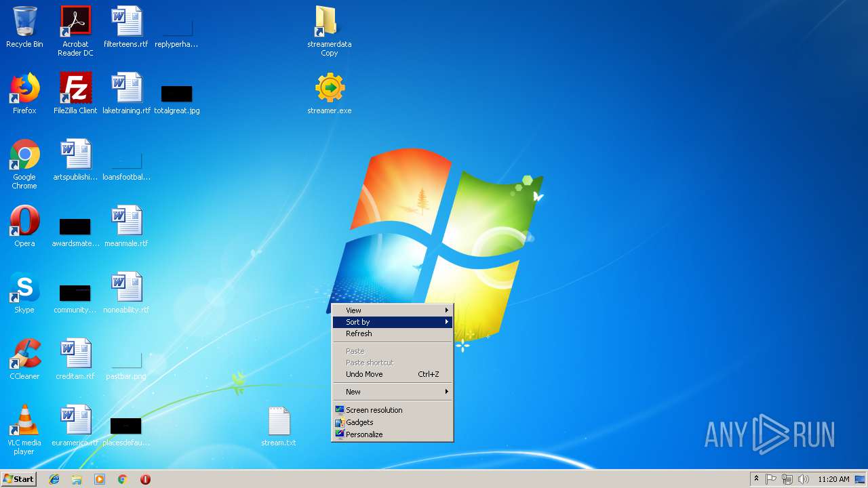Select the CCleaner desktop shortcut

[24, 360]
